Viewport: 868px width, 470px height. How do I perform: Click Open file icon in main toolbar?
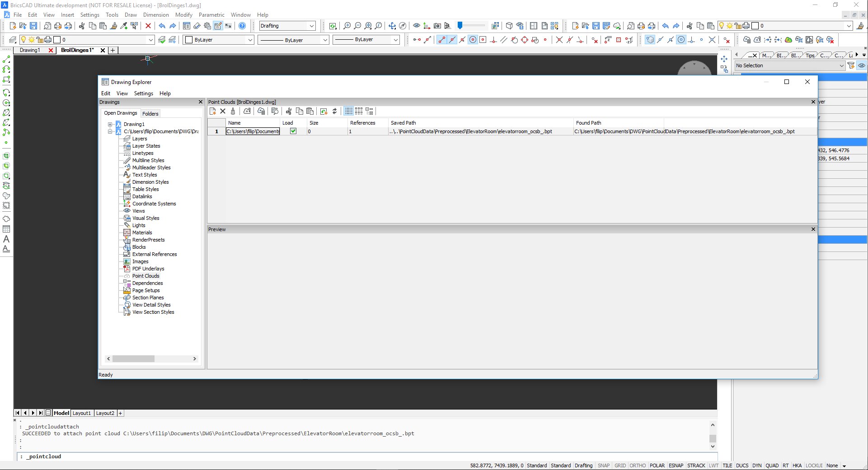click(x=23, y=26)
